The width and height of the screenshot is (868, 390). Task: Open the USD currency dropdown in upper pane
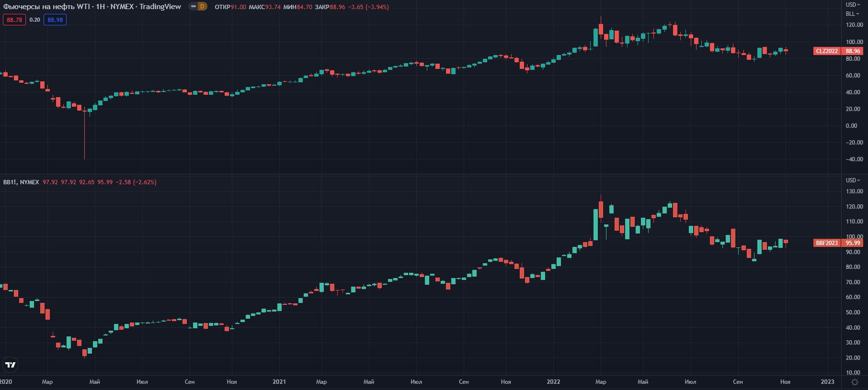(853, 4)
